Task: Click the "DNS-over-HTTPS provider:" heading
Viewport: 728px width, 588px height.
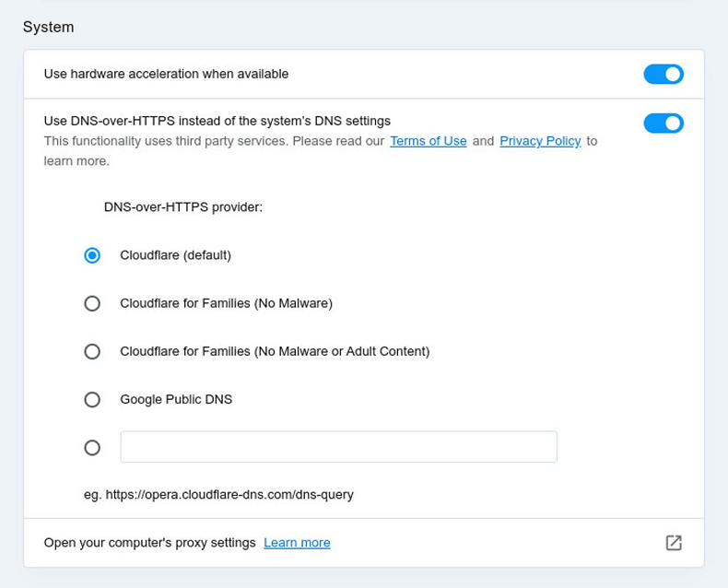Action: [x=183, y=207]
